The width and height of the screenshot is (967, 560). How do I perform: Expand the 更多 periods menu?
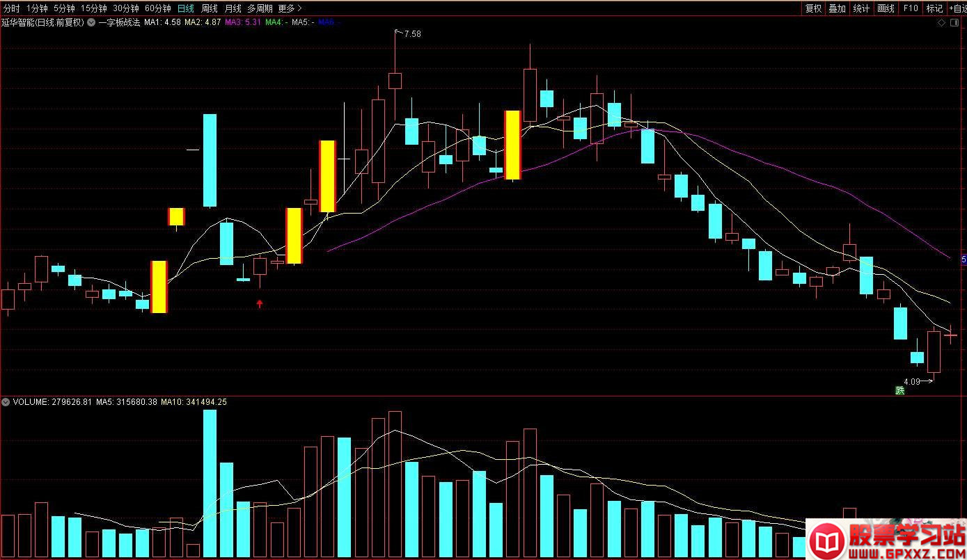[290, 8]
